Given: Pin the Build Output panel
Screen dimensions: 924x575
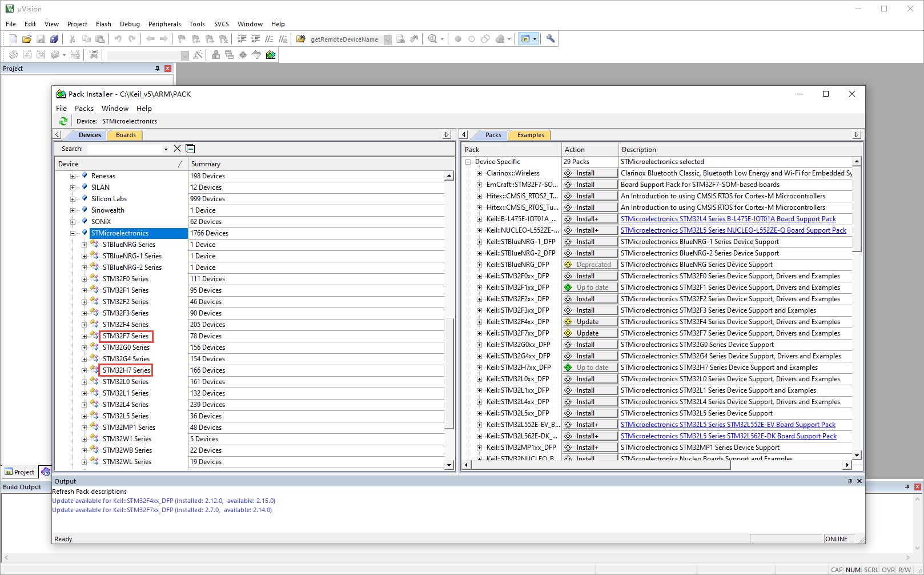Looking at the screenshot, I should pyautogui.click(x=907, y=487).
